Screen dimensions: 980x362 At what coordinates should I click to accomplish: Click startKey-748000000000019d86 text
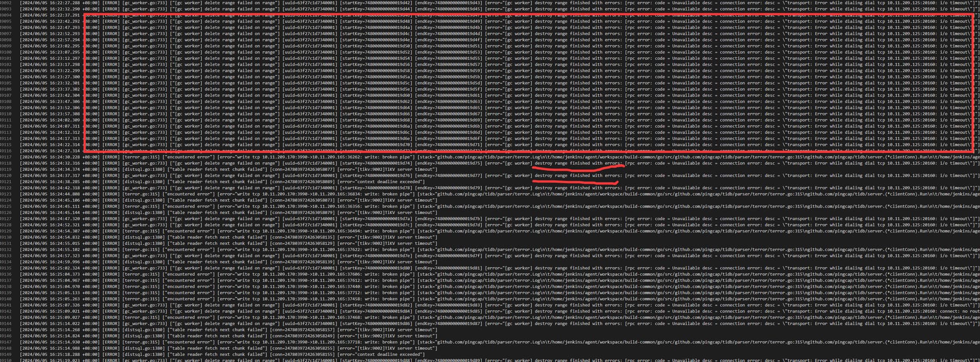tap(376, 324)
